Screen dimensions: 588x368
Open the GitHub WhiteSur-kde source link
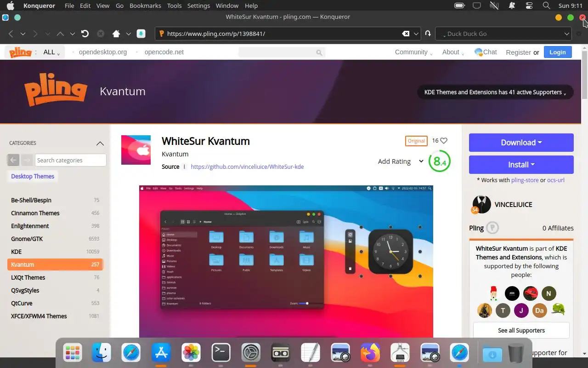(x=247, y=167)
